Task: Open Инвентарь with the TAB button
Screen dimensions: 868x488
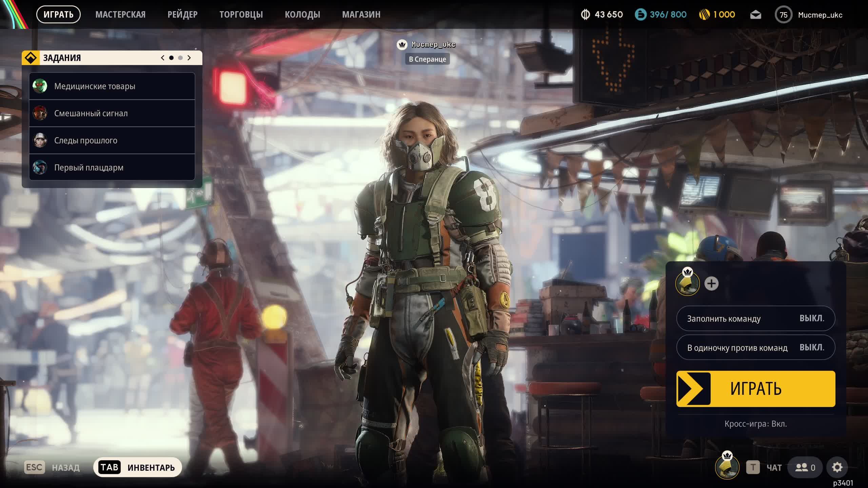Action: (138, 468)
